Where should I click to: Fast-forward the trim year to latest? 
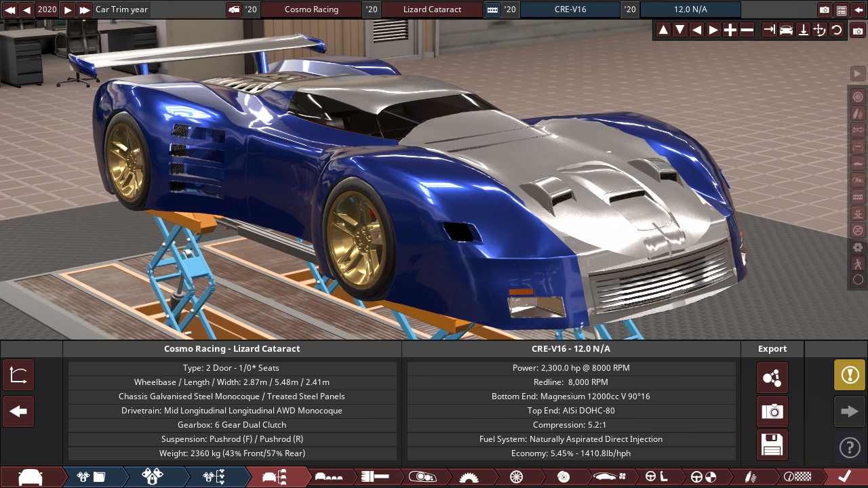[84, 9]
